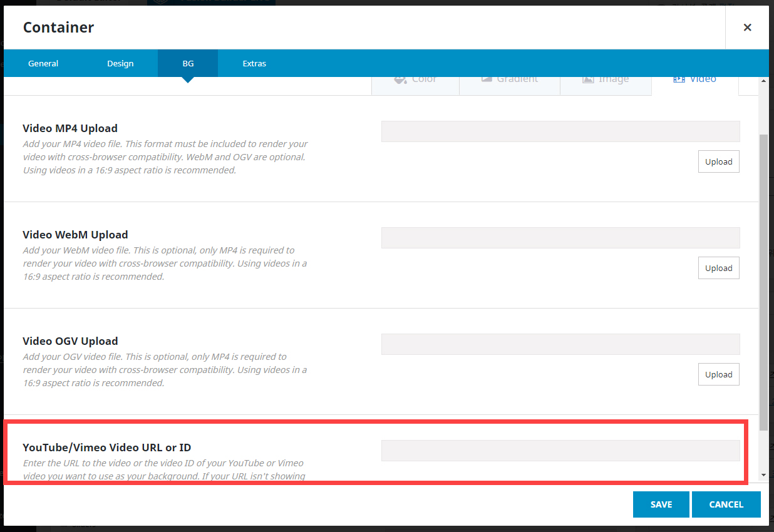Open the Design tab
The image size is (774, 532).
click(120, 63)
